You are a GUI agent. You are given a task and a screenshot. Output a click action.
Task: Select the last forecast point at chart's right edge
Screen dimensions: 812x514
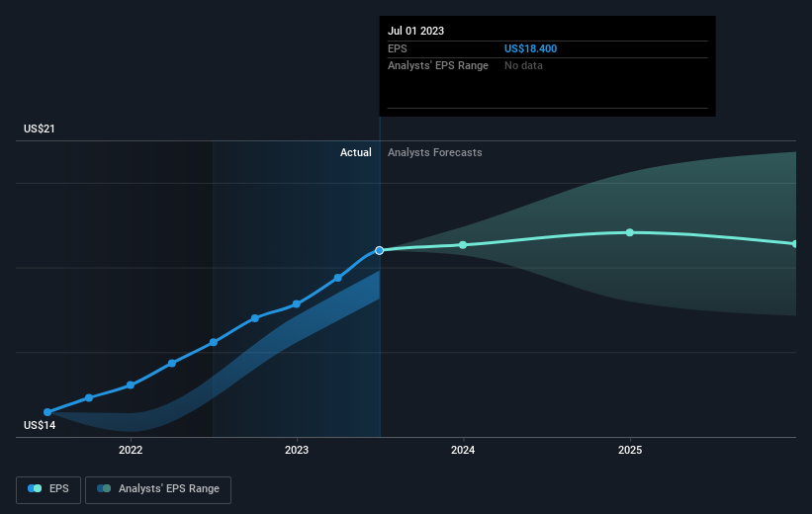click(794, 243)
